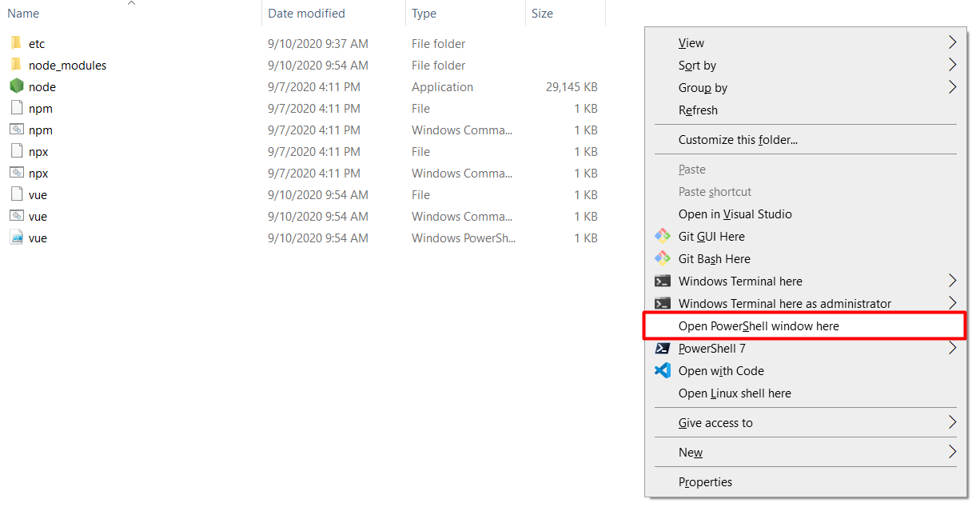980x523 pixels.
Task: Sort files by Name column header
Action: click(x=23, y=14)
